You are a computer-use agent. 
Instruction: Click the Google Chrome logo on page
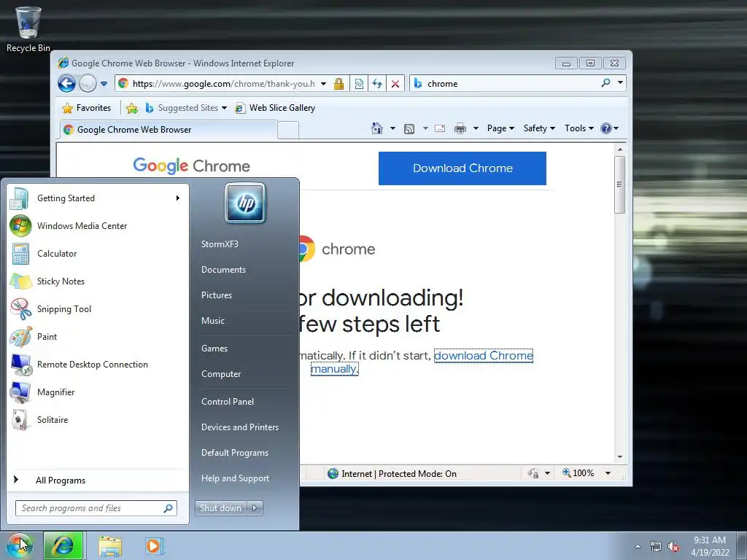click(192, 166)
